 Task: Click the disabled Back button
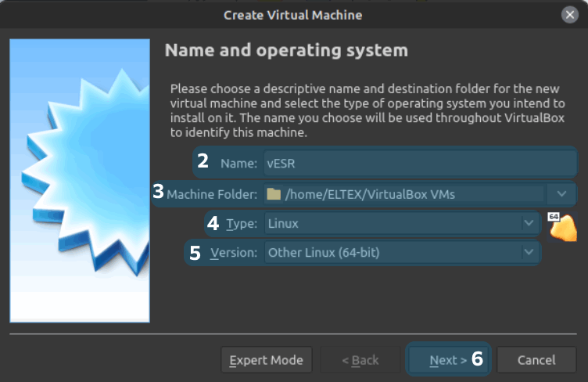(x=360, y=360)
